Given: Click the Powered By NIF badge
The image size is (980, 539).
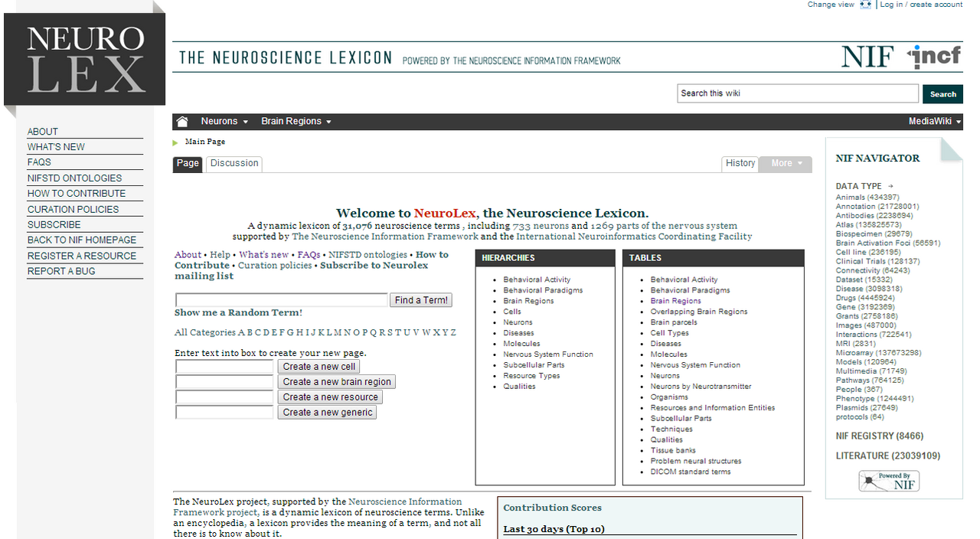Looking at the screenshot, I should tap(888, 481).
